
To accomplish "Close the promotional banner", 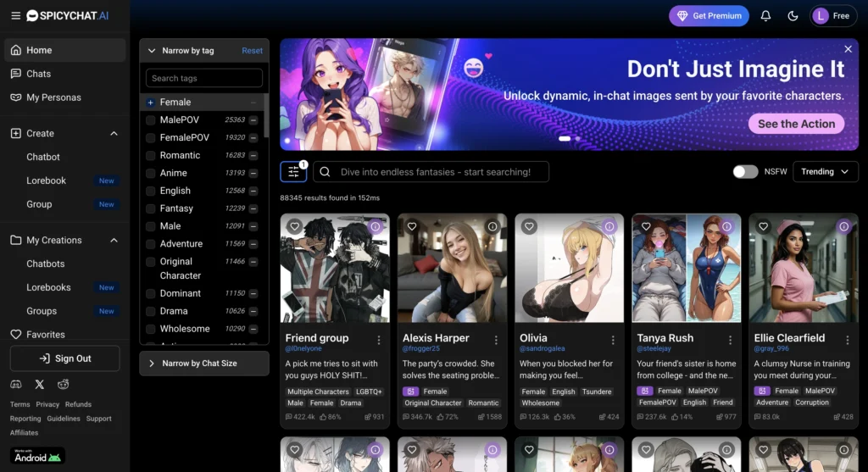I will (848, 49).
